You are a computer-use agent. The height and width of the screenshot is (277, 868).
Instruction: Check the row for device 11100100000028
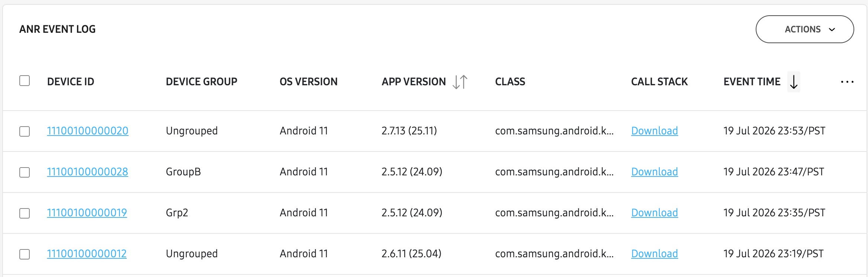[x=25, y=172]
